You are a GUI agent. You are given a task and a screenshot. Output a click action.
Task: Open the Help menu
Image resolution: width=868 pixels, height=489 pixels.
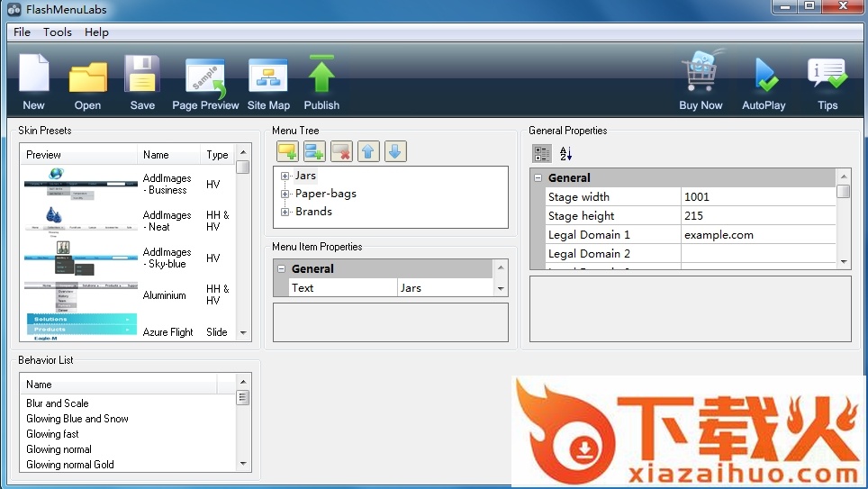click(x=96, y=32)
